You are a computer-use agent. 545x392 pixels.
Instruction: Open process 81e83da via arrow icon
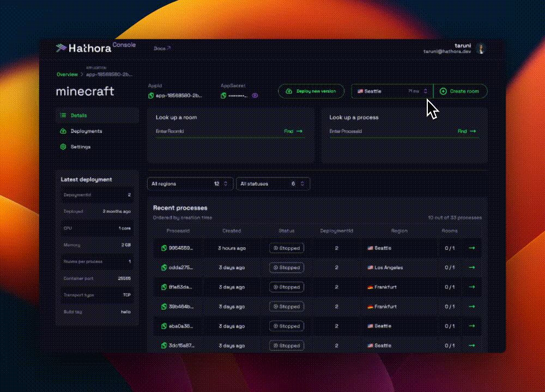tap(471, 287)
